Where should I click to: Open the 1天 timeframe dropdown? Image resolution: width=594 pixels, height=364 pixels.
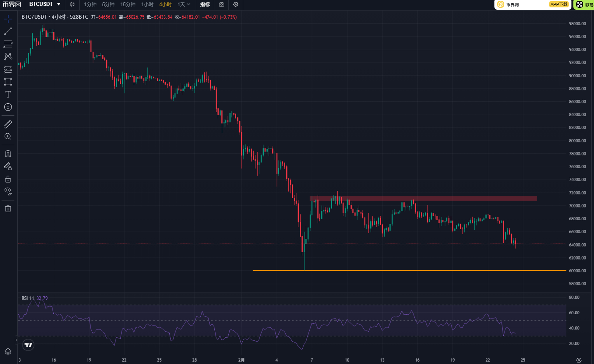[184, 4]
